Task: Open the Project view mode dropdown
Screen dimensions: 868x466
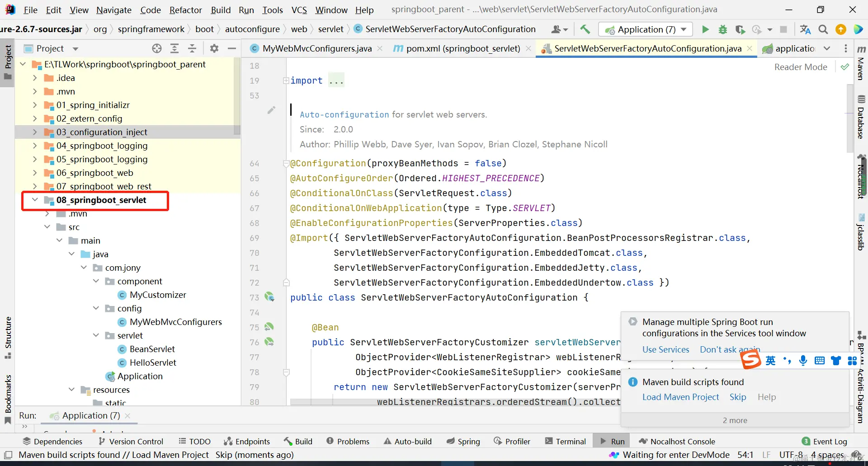Action: 75,48
